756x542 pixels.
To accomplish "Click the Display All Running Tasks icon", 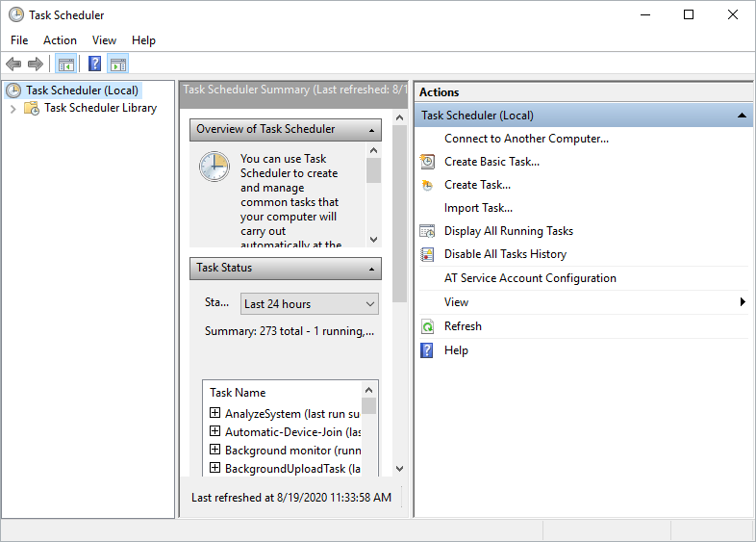I will (427, 231).
